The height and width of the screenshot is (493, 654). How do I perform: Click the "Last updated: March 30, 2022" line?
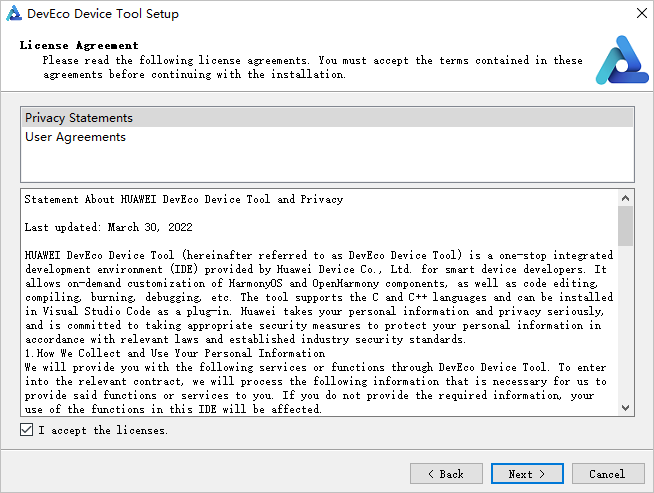click(x=108, y=228)
